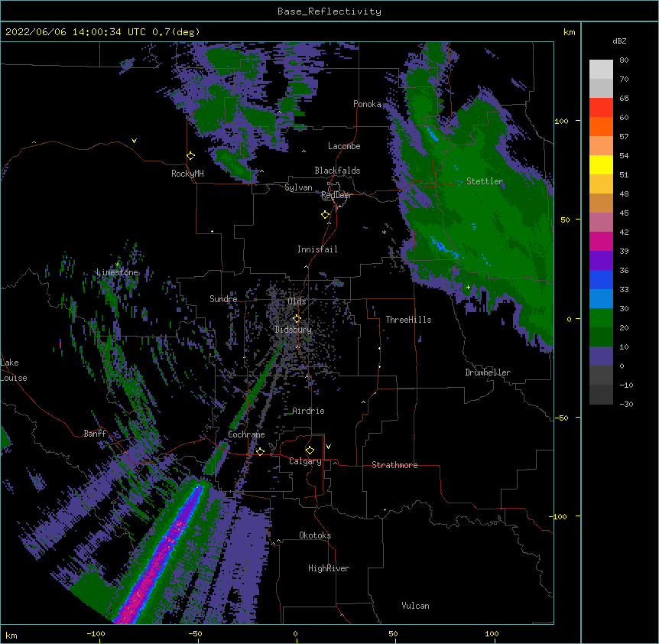Select the Innisfail label

(x=317, y=249)
